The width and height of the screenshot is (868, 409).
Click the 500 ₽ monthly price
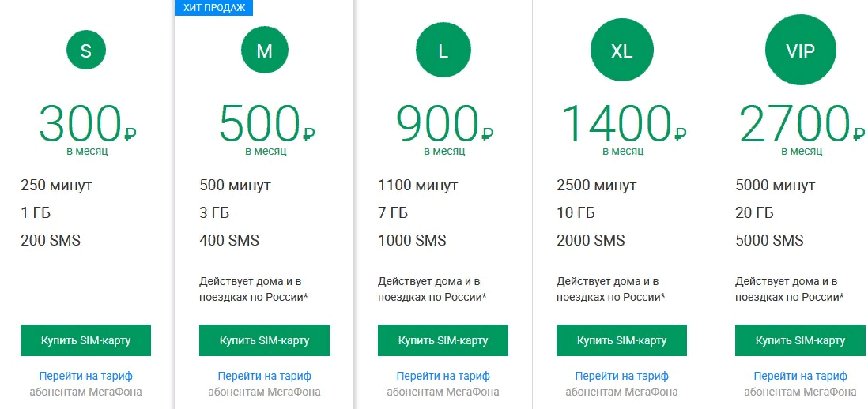(x=266, y=124)
